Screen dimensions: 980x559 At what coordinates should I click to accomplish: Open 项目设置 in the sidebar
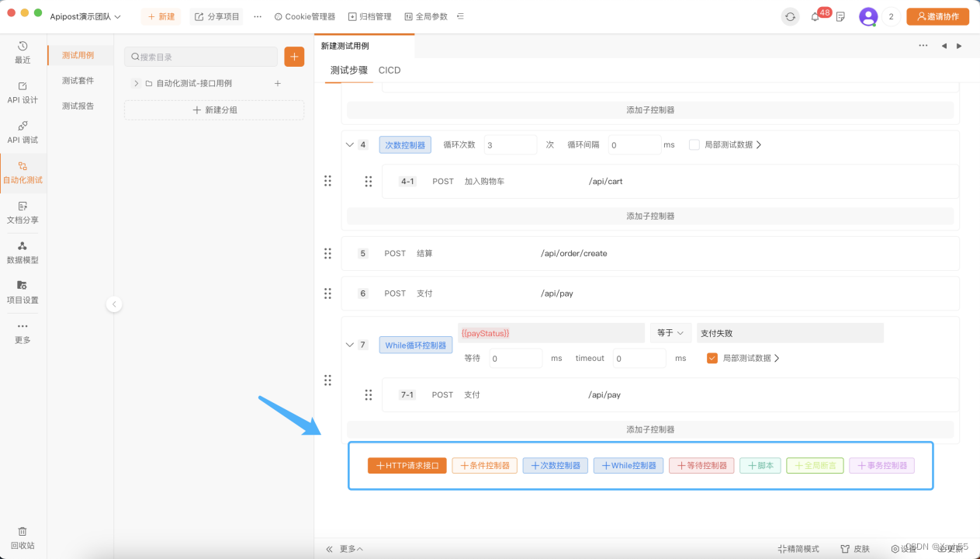tap(23, 292)
